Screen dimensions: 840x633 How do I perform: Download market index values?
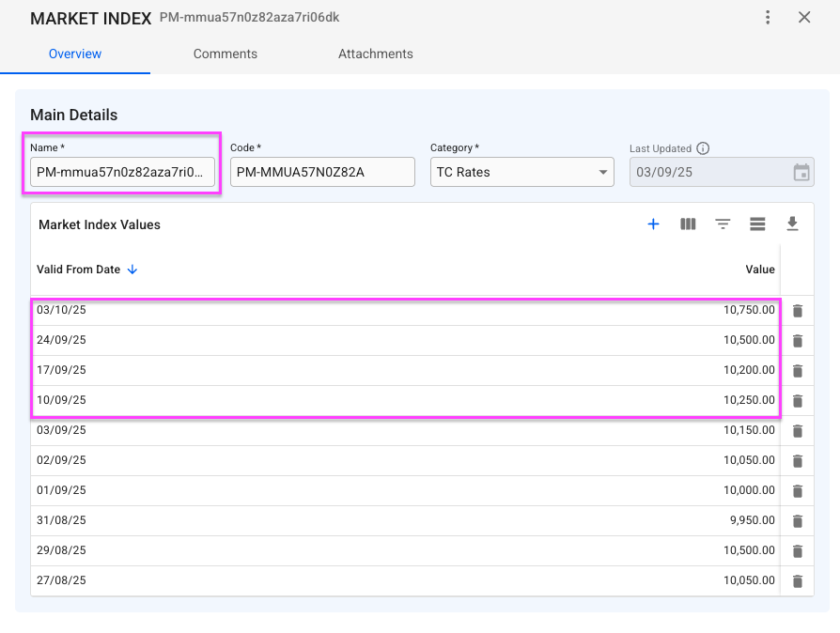[792, 224]
